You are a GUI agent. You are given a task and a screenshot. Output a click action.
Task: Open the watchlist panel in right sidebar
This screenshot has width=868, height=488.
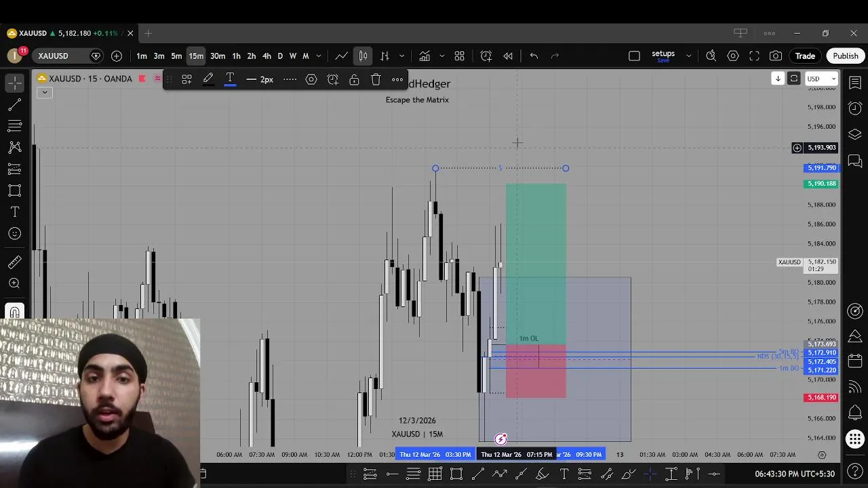tap(855, 83)
